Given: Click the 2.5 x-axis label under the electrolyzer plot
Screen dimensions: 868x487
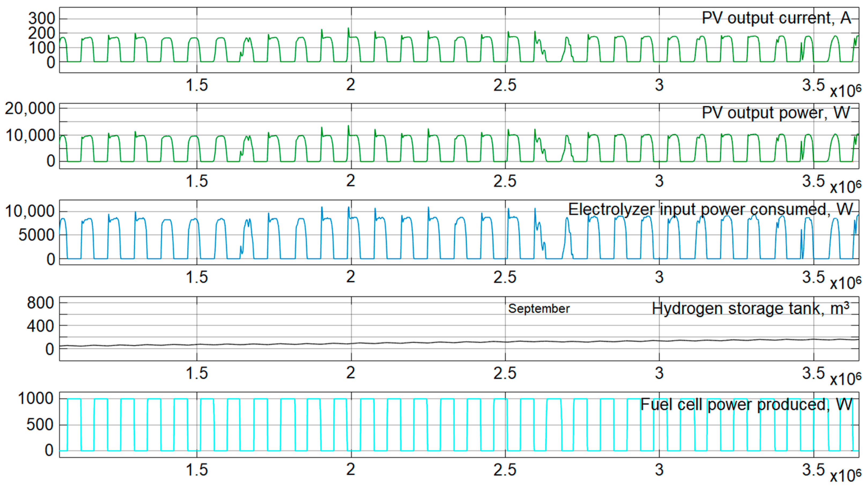Looking at the screenshot, I should click(x=505, y=277).
